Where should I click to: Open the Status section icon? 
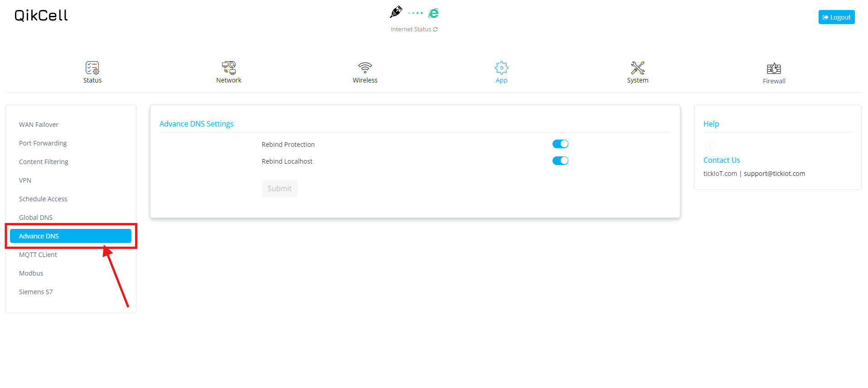click(x=92, y=68)
